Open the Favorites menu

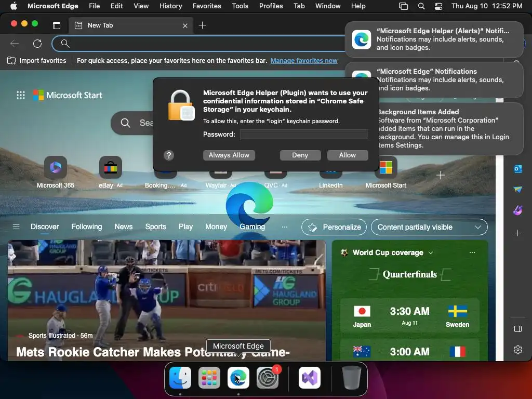[207, 6]
